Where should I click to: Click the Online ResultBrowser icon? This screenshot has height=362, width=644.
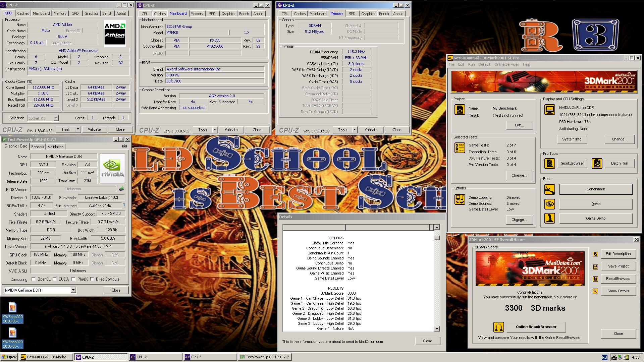499,327
